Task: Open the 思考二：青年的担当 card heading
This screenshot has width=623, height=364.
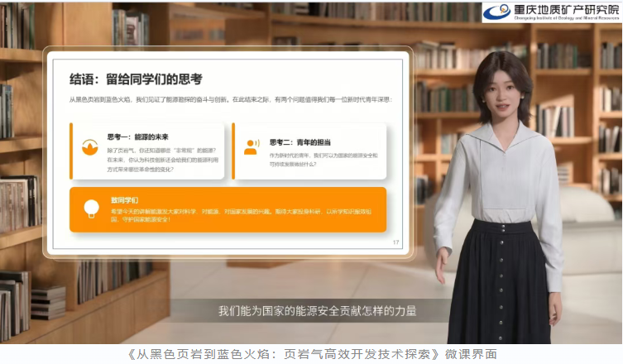Action: 300,142
